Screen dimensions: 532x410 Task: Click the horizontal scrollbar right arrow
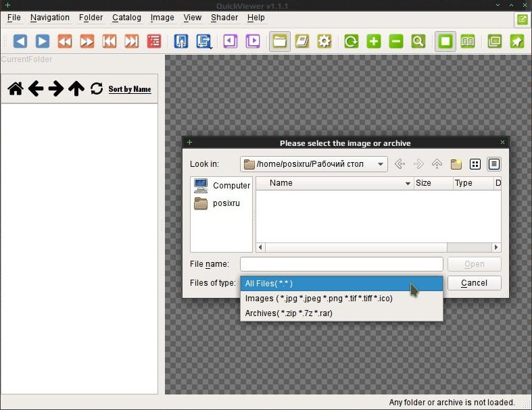496,247
